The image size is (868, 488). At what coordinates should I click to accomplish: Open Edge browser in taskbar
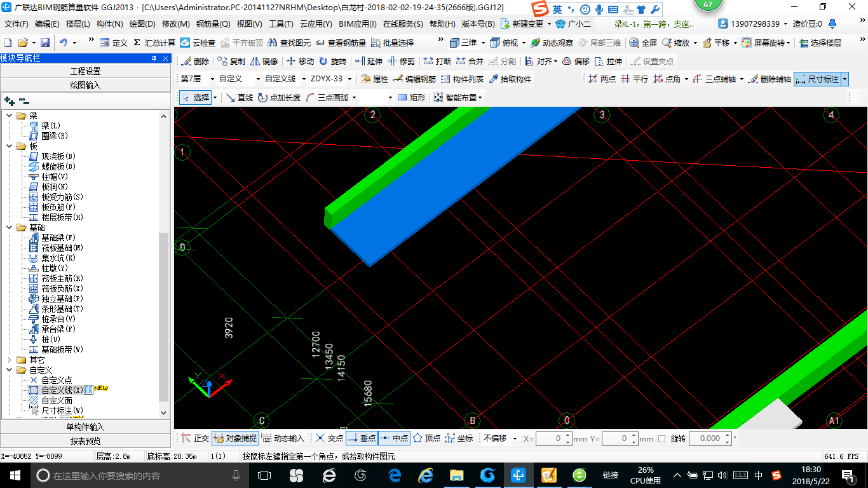click(395, 475)
